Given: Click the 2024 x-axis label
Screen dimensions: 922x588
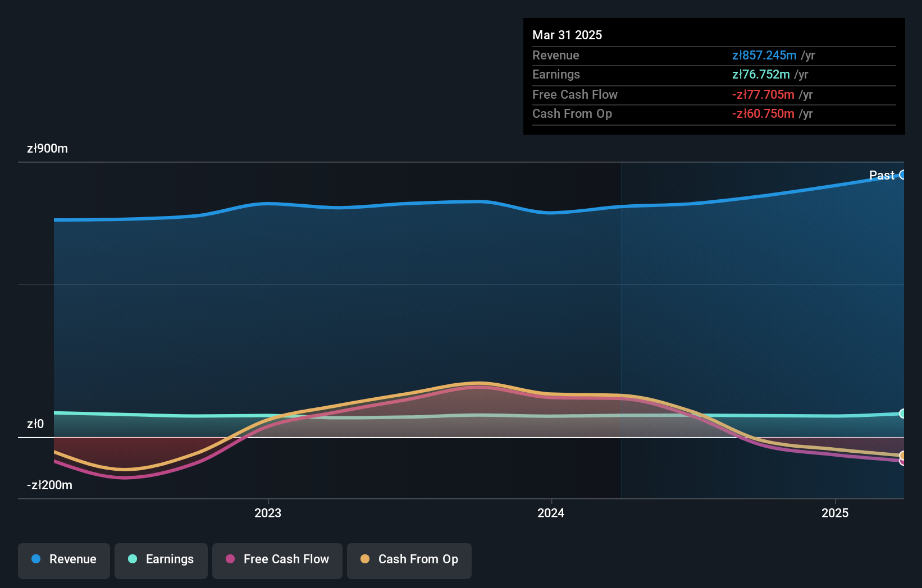Looking at the screenshot, I should point(551,513).
